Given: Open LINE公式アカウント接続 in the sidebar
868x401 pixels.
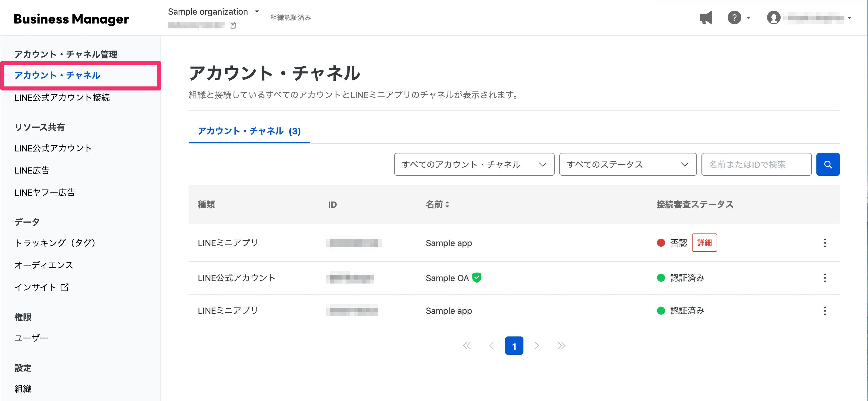Looking at the screenshot, I should 62,98.
